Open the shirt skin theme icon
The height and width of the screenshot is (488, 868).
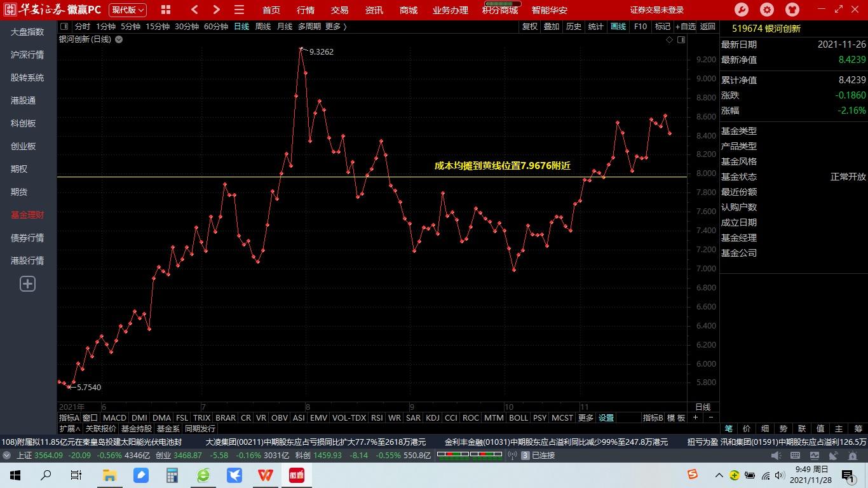click(792, 10)
